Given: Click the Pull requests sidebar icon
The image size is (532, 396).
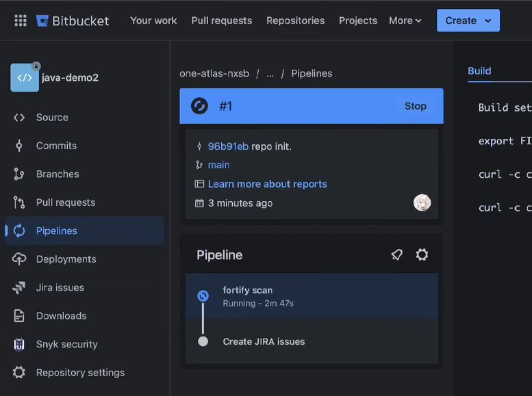Looking at the screenshot, I should [x=19, y=202].
